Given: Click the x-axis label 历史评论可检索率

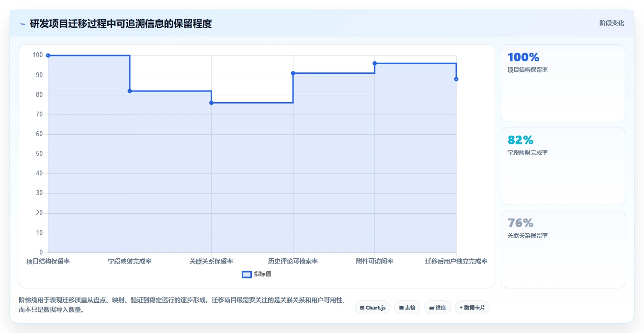Looking at the screenshot, I should point(293,261).
